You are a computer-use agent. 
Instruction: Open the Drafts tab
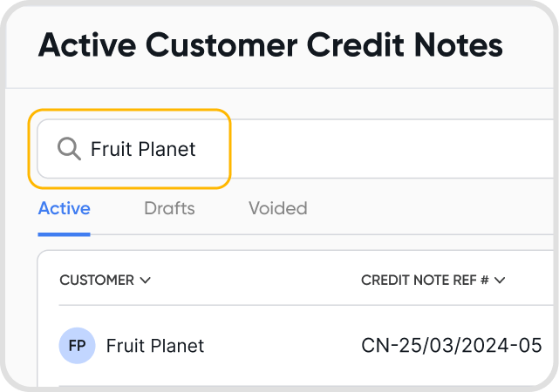pos(169,208)
